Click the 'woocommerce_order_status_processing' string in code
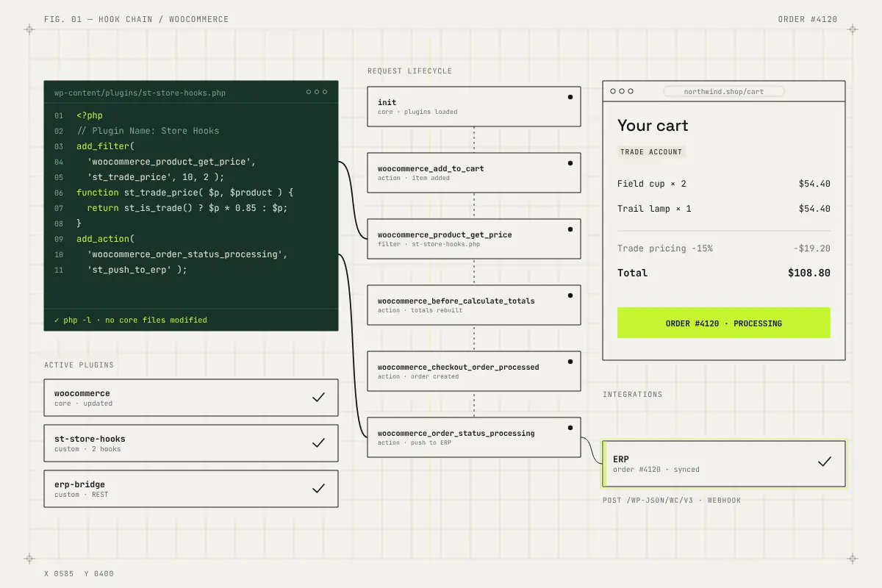Image resolution: width=882 pixels, height=588 pixels. (187, 254)
